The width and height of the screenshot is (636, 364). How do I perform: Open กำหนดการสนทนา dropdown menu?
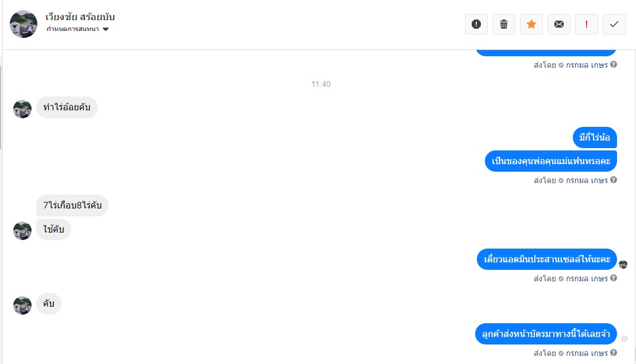tap(78, 29)
